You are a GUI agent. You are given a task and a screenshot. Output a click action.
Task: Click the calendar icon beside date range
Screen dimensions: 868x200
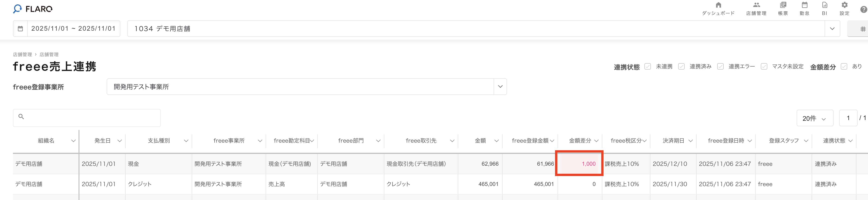click(x=20, y=29)
